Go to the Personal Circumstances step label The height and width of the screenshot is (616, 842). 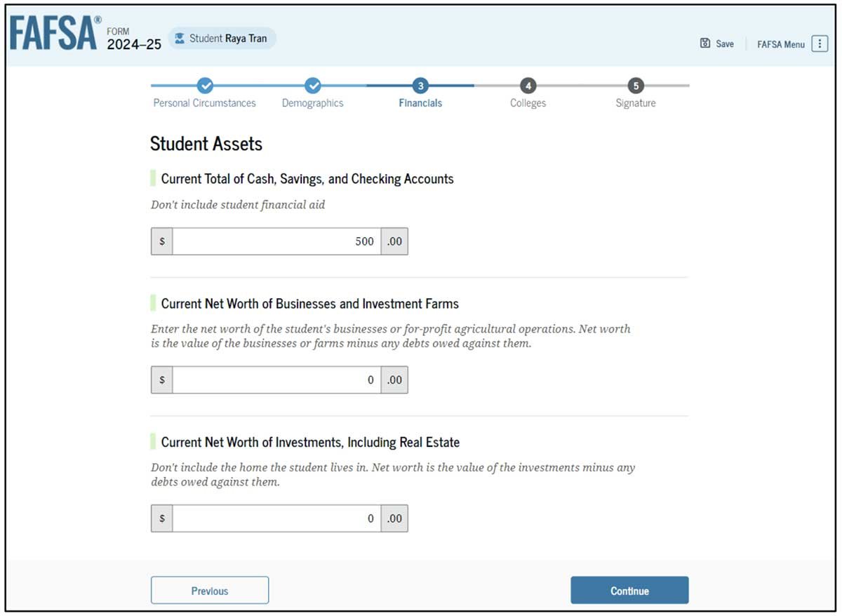(x=205, y=103)
